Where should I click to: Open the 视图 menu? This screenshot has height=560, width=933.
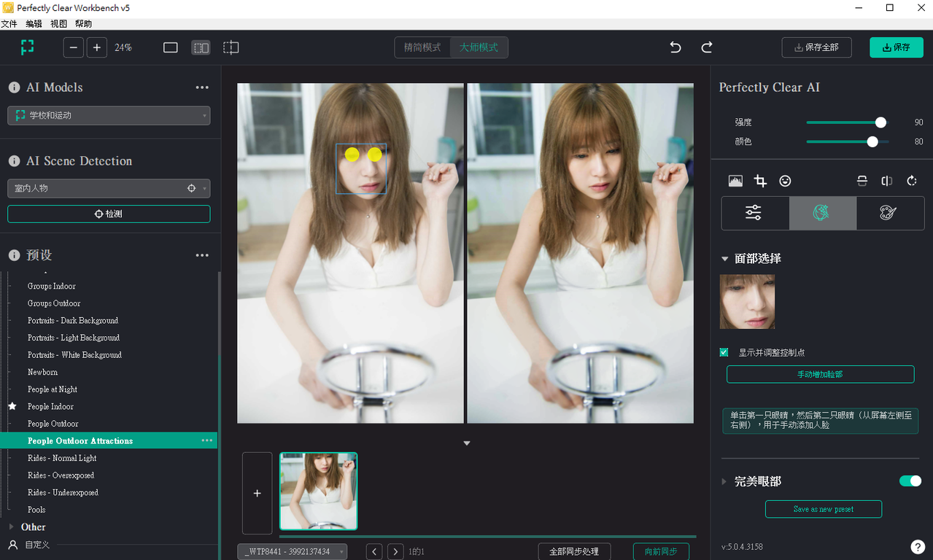(58, 24)
